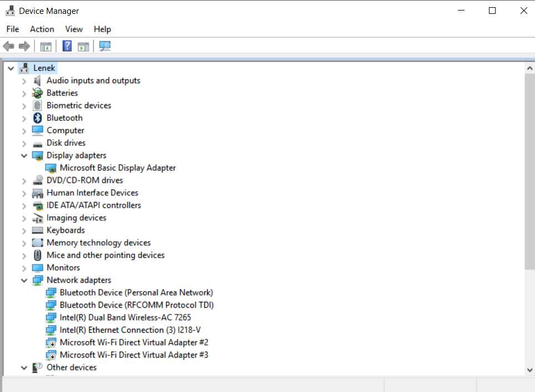This screenshot has width=535, height=392.
Task: Expand the Monitors node arrow
Action: [x=24, y=268]
